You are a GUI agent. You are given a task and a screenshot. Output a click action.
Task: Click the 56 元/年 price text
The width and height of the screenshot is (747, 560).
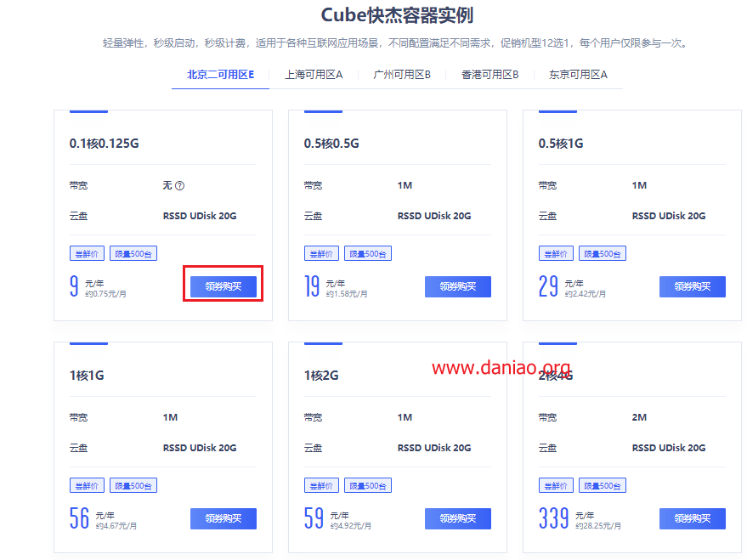80,518
